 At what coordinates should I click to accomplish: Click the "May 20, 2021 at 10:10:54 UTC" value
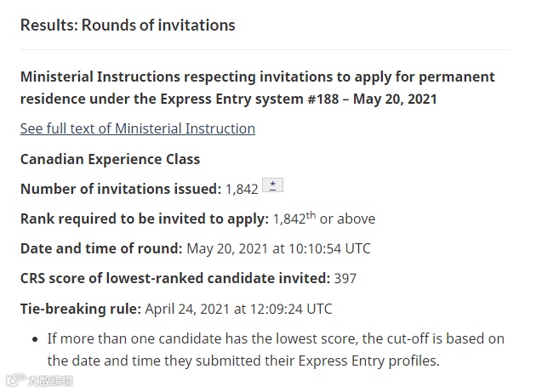pos(278,248)
